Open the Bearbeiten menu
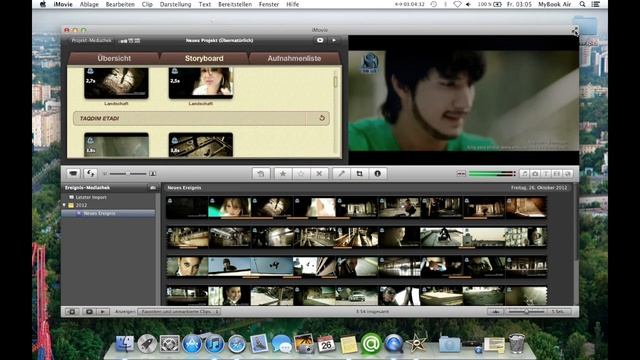This screenshot has height=360, width=640. [120, 4]
